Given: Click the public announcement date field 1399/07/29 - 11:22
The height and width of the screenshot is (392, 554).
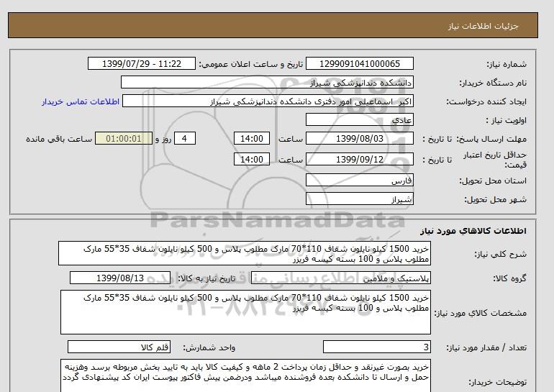Looking at the screenshot, I should point(141,63).
